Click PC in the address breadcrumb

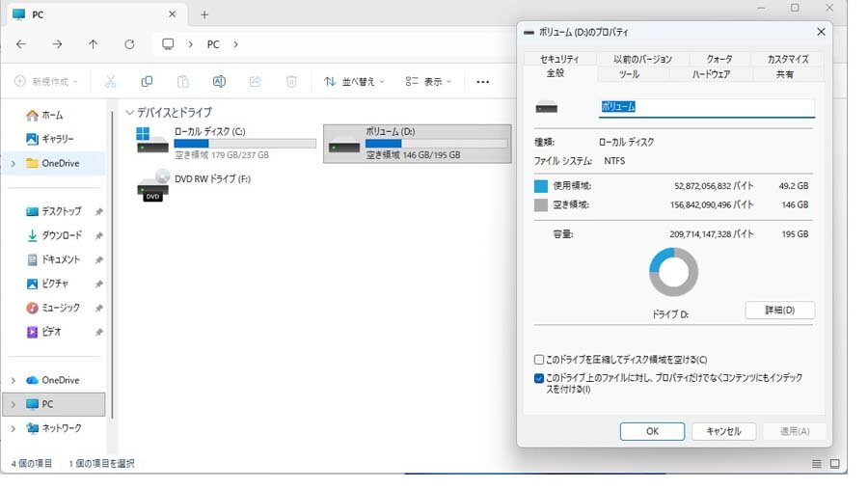[213, 44]
